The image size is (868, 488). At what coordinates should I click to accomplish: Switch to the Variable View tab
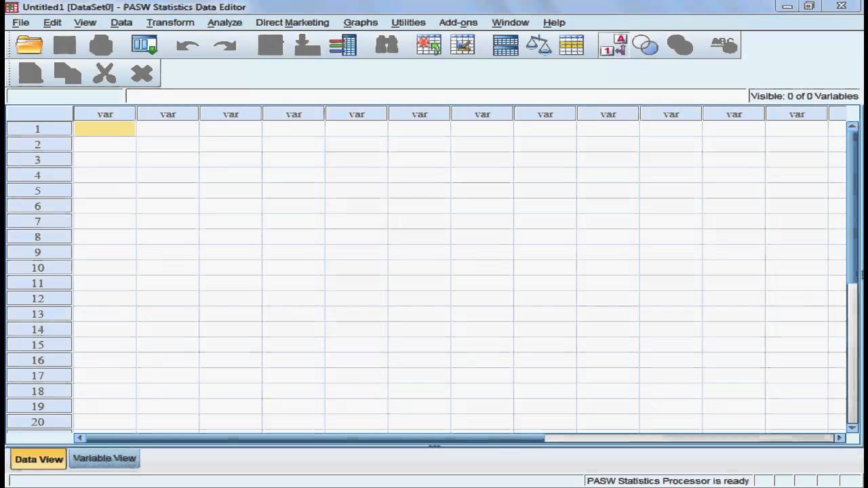104,458
